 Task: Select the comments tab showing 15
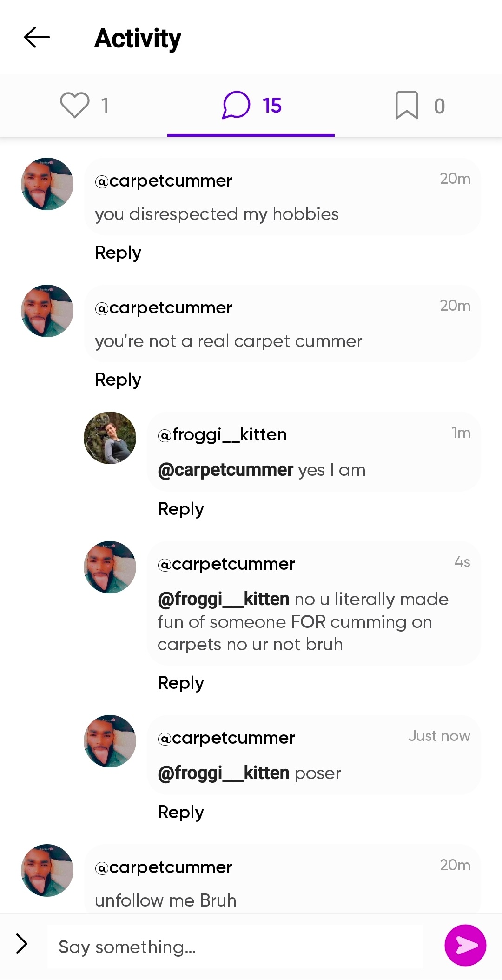251,106
